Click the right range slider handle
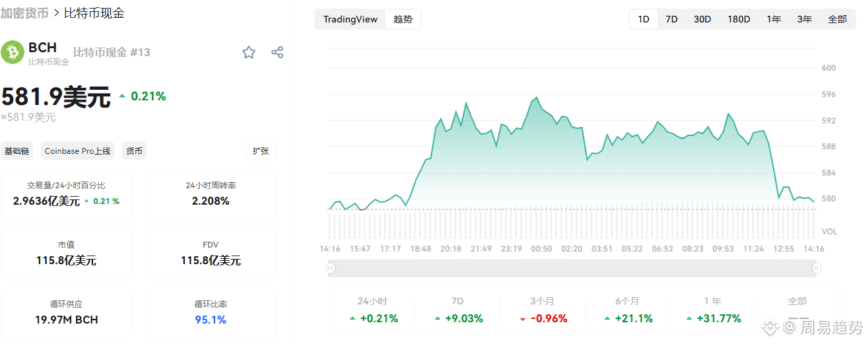The height and width of the screenshot is (344, 868). coord(817,268)
